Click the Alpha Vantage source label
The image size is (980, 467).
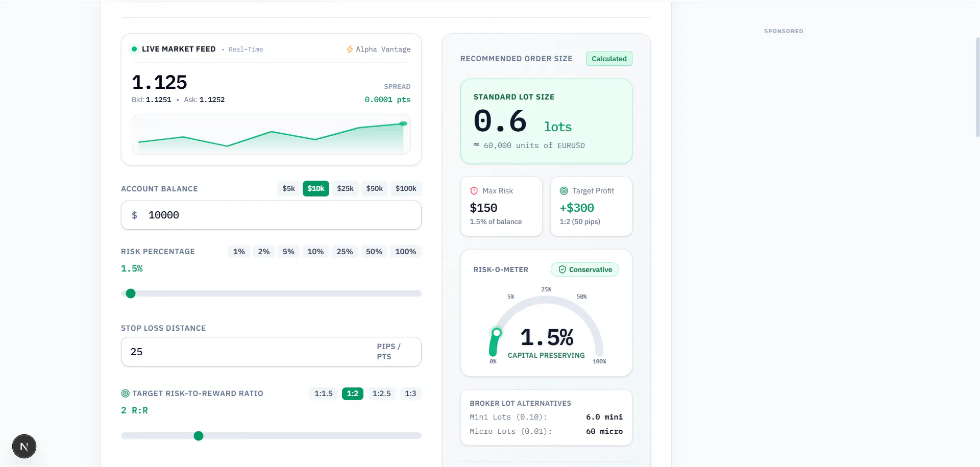(x=383, y=50)
